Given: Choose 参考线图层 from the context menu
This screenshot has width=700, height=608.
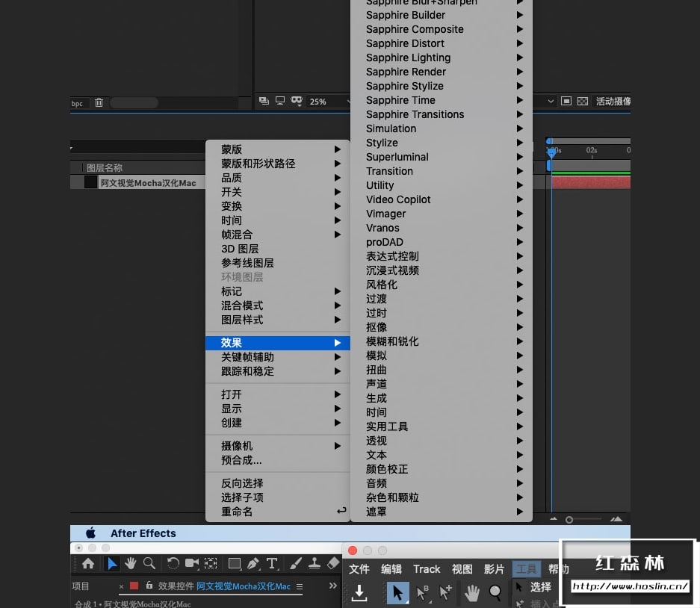Looking at the screenshot, I should pyautogui.click(x=278, y=264).
